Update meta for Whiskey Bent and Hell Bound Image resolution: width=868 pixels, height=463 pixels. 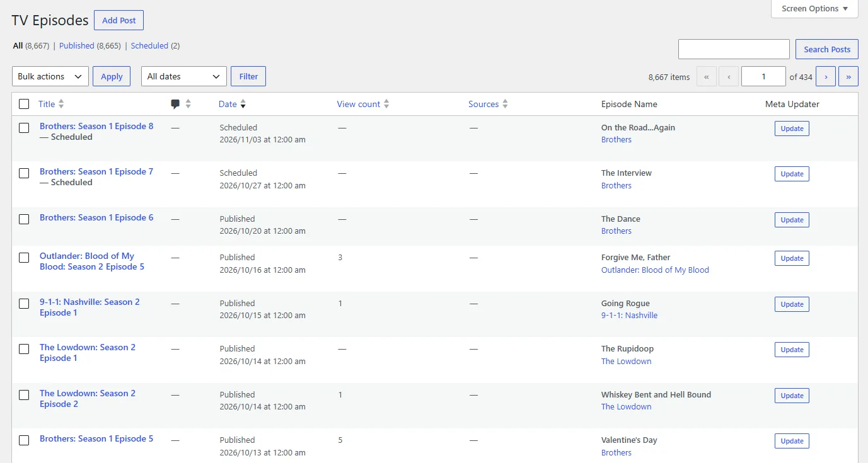coord(792,396)
